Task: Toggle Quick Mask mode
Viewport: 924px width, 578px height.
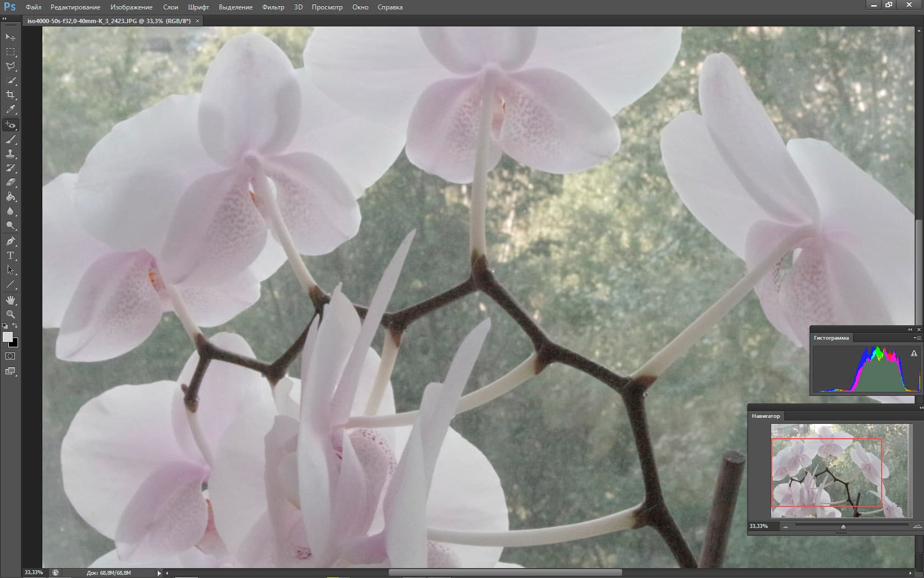Action: [10, 356]
